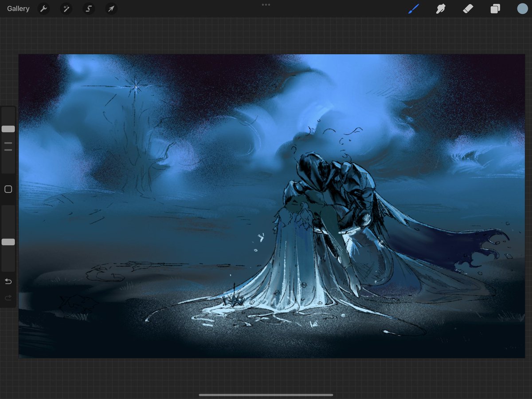Image resolution: width=532 pixels, height=399 pixels.
Task: Redo the last undone stroke
Action: pos(8,298)
